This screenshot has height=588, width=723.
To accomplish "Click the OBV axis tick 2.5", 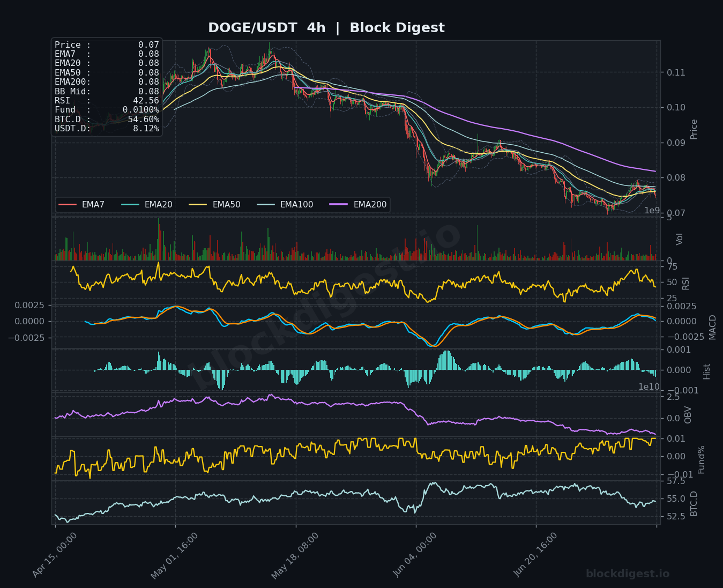I will [x=673, y=397].
